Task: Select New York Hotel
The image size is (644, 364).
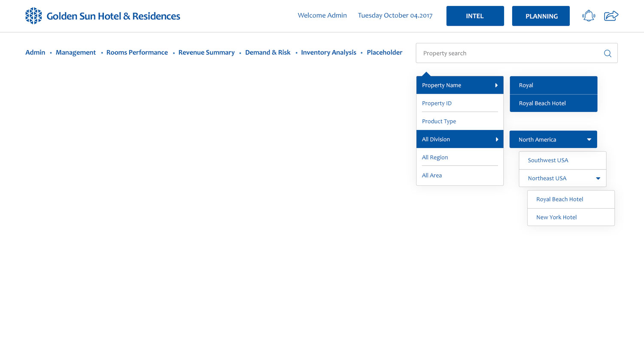Action: 571,217
